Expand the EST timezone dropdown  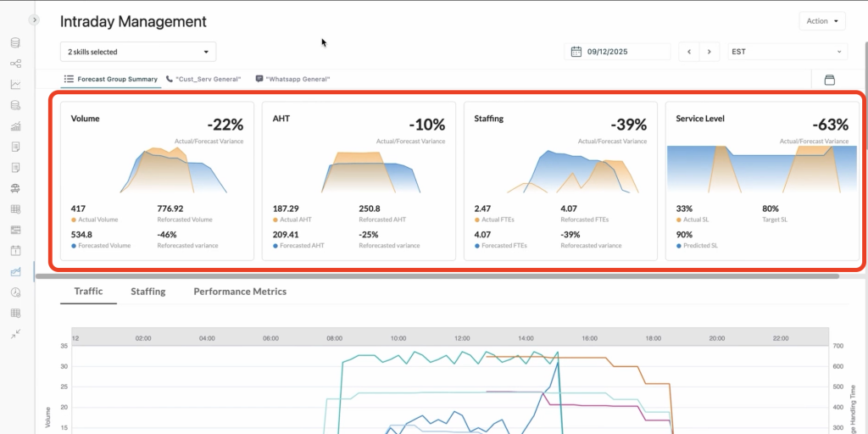787,52
